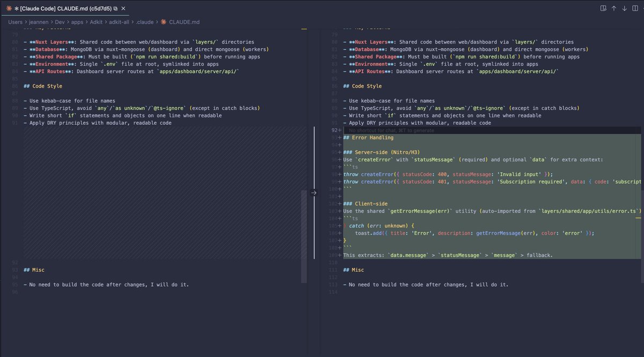This screenshot has height=357, width=644.
Task: Click 'Database' line in left pane
Action: tap(146, 49)
